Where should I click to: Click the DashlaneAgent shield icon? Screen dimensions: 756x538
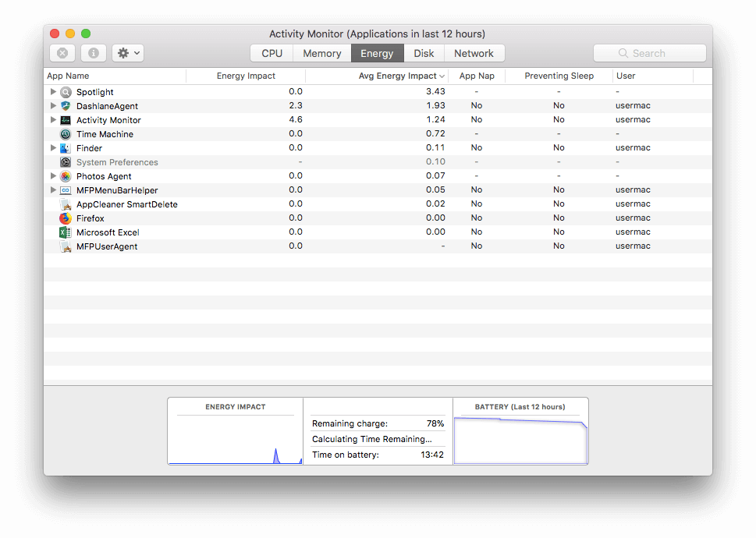(x=66, y=106)
